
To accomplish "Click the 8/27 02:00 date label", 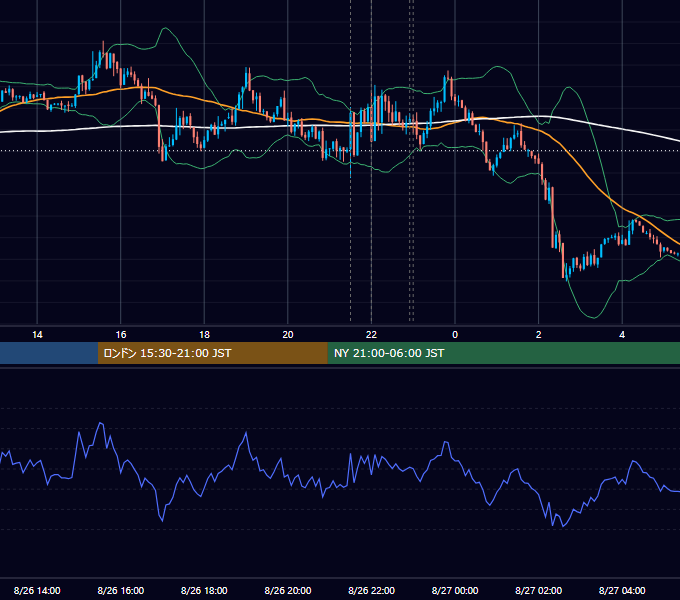I will (x=539, y=590).
